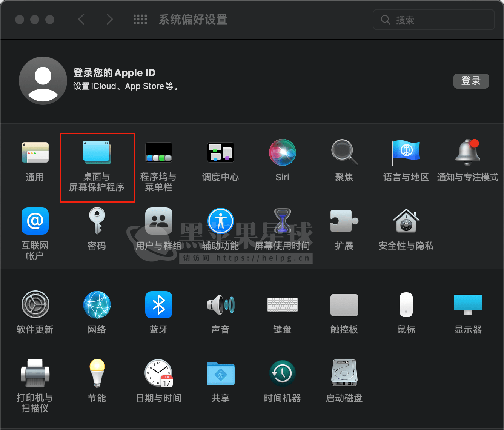Go forward with the right chevron
Screen dimensions: 504x430
pos(109,19)
